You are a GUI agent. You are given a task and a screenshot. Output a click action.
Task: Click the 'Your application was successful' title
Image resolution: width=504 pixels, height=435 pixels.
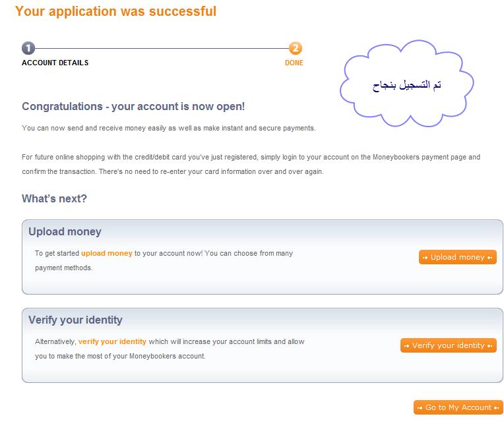(115, 11)
